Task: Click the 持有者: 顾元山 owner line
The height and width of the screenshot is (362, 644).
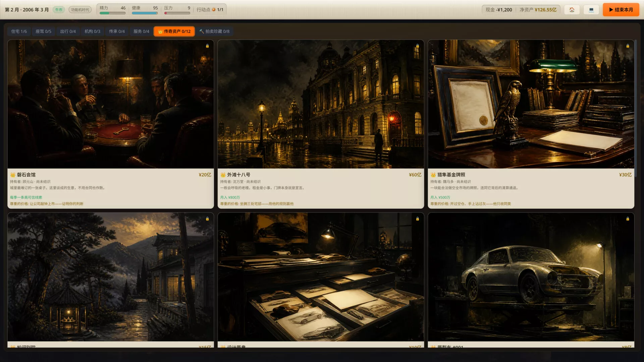Action: [30, 182]
